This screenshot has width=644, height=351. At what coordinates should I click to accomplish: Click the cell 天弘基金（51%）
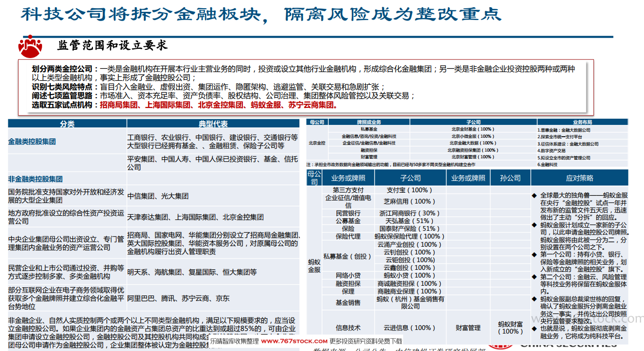click(x=409, y=220)
